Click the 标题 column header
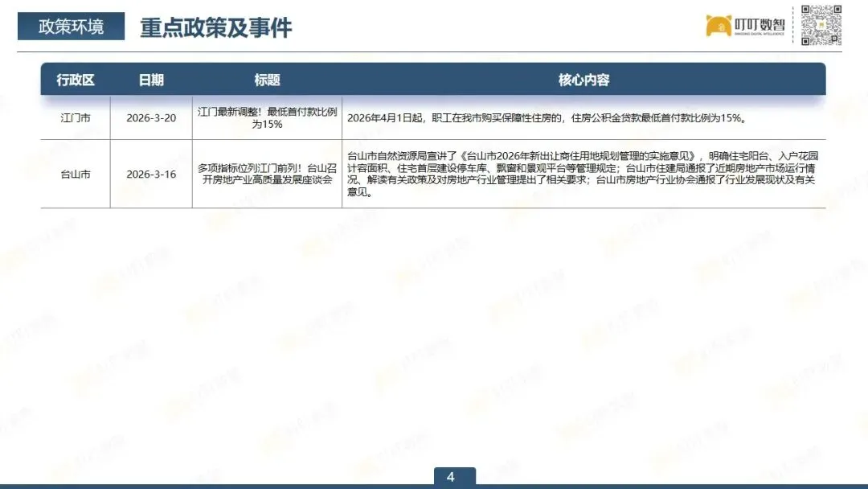Image resolution: width=868 pixels, height=489 pixels. 266,80
